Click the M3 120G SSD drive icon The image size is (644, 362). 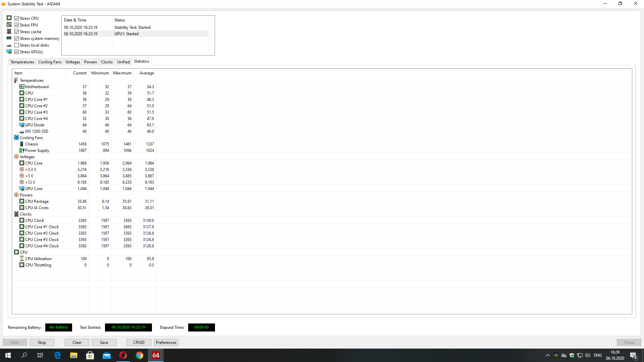(x=22, y=131)
